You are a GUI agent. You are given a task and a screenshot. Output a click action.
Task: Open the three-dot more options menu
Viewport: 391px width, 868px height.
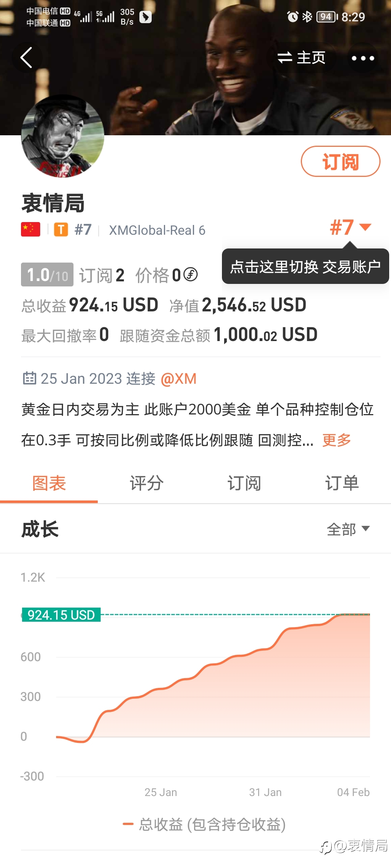tap(363, 58)
